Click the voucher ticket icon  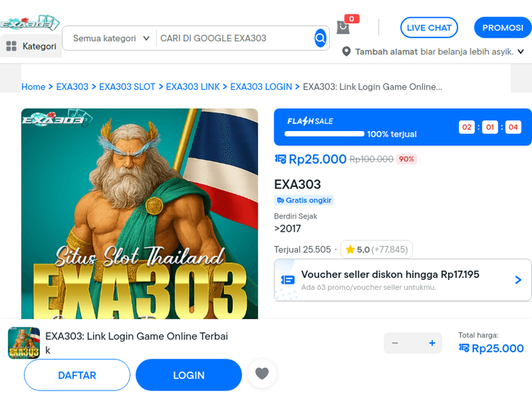pyautogui.click(x=288, y=280)
